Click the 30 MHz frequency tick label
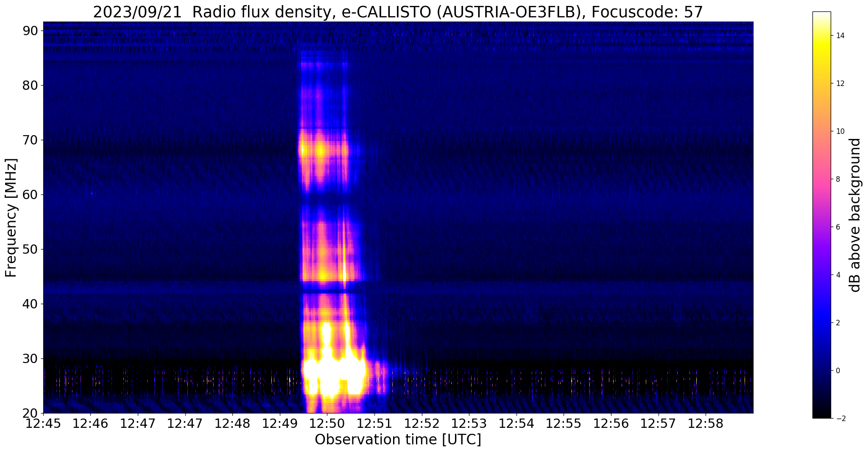Viewport: 868px width, 452px height. coord(30,358)
